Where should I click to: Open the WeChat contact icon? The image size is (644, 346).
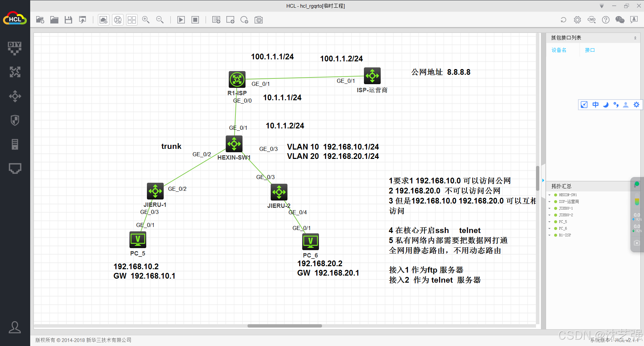tap(620, 20)
